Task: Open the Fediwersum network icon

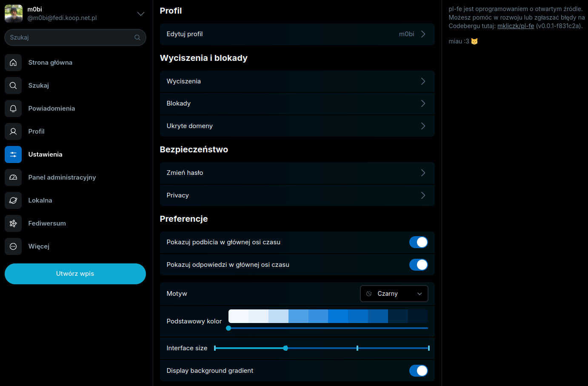Action: tap(13, 223)
